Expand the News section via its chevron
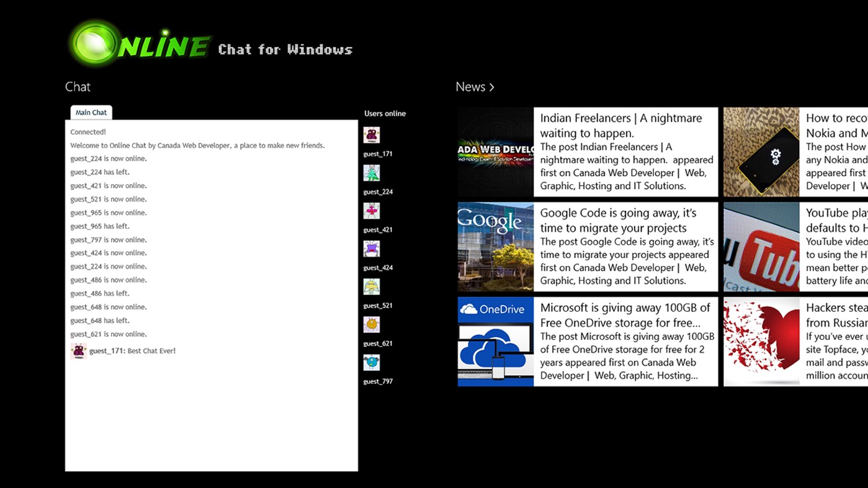This screenshot has width=868, height=488. pos(491,87)
